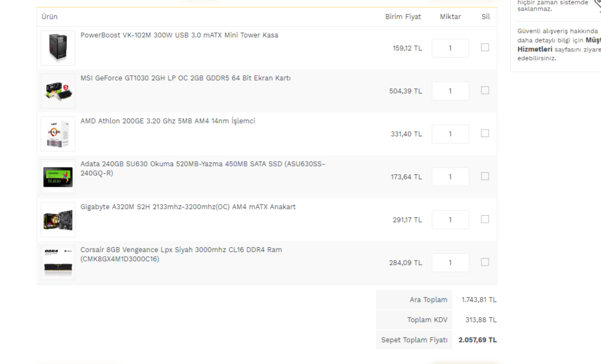Viewport: 601px width, 364px height.
Task: Click the Sepet Toplam Fiyatı label
Action: coord(414,340)
